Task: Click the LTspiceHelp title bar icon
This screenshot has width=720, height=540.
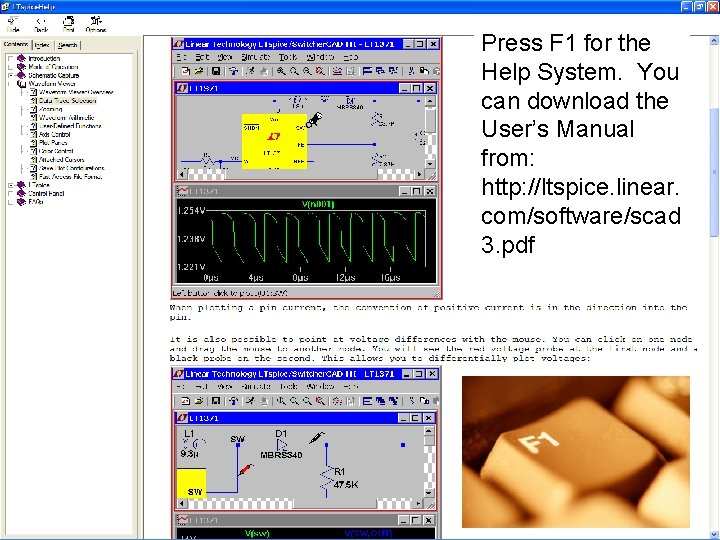Action: click(x=6, y=6)
